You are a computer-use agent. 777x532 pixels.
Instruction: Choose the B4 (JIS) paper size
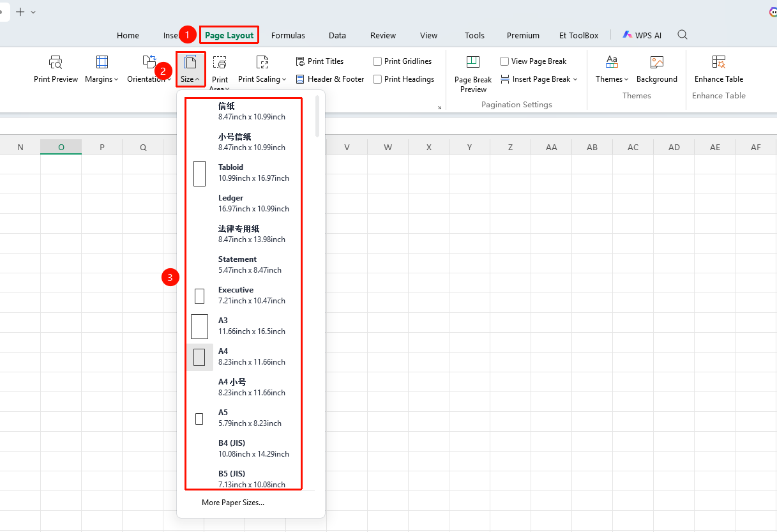click(x=244, y=448)
